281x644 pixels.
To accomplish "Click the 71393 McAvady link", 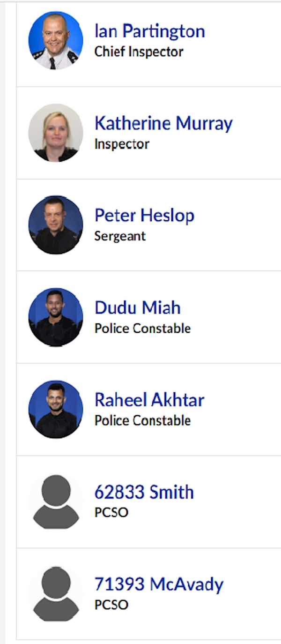I will 159,584.
